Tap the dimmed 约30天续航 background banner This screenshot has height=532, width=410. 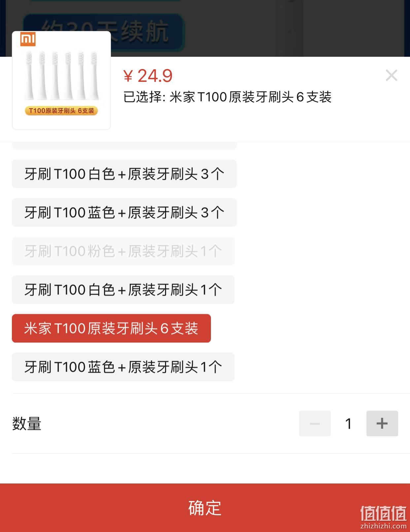point(104,32)
